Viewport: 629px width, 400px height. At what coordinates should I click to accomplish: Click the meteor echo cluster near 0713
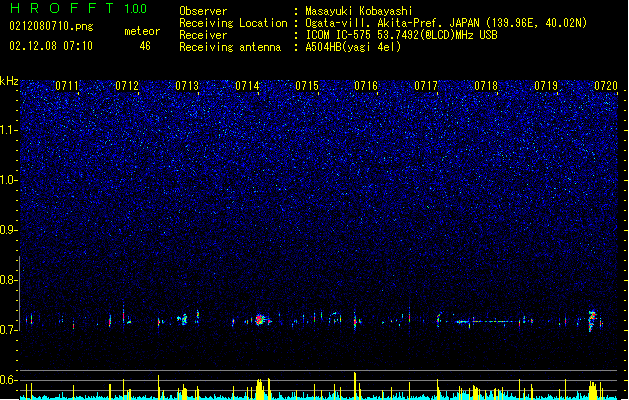(x=183, y=319)
